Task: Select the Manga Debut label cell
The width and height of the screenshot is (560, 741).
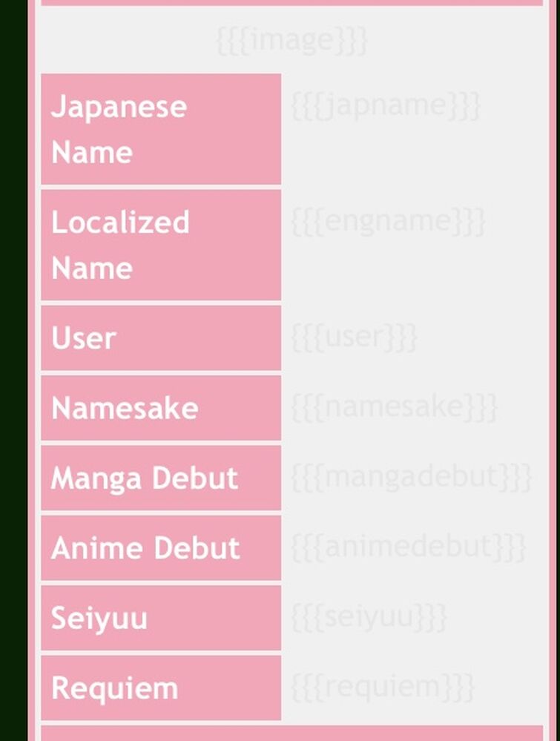Action: point(161,478)
